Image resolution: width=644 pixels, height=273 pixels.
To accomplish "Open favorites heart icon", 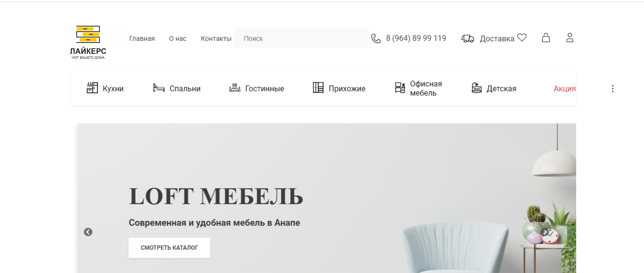I will [522, 38].
